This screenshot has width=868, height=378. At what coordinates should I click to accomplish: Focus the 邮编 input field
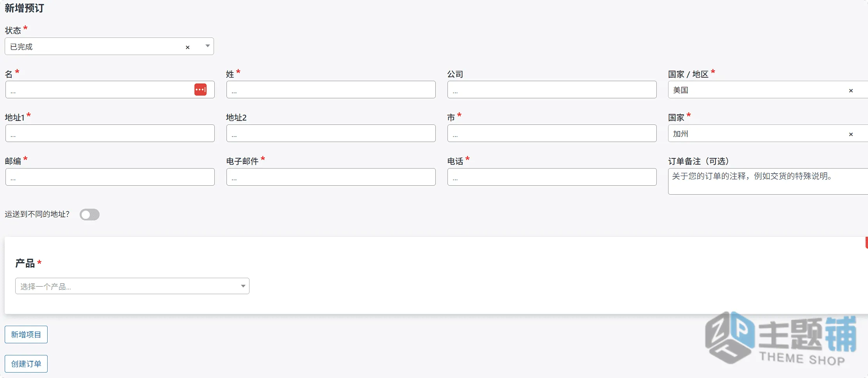tap(110, 177)
